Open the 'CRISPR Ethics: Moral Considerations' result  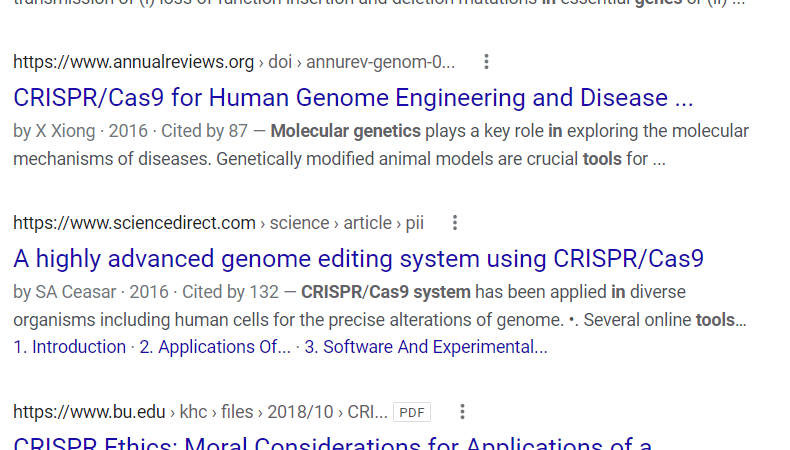[333, 442]
